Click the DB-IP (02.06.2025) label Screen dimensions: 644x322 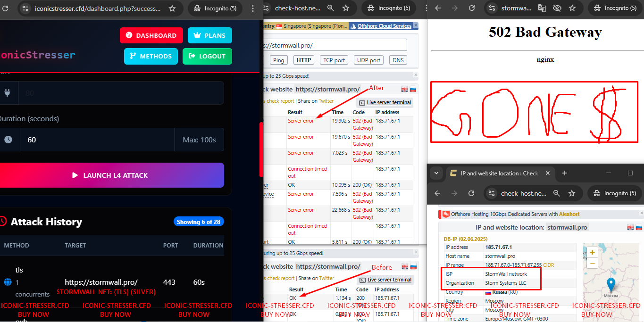pyautogui.click(x=465, y=239)
